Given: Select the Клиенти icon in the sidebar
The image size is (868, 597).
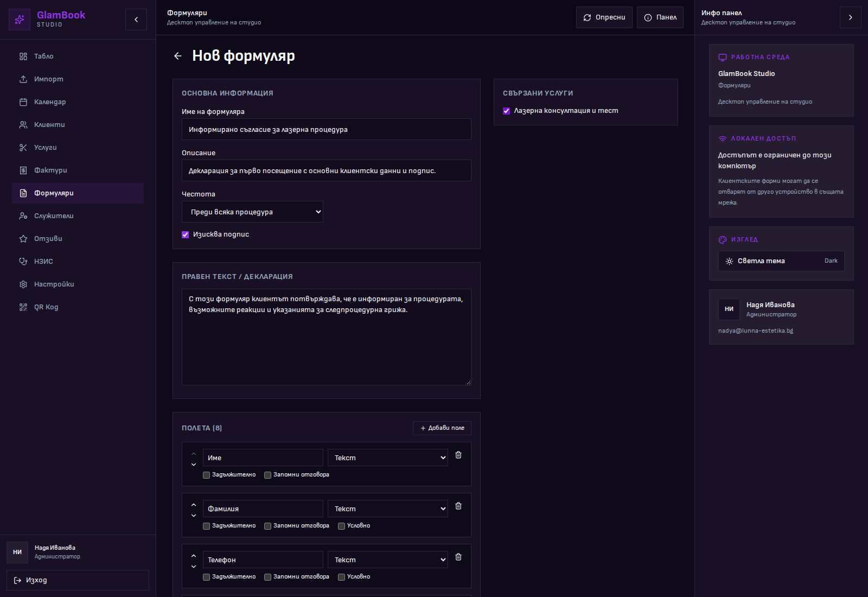Looking at the screenshot, I should [23, 124].
